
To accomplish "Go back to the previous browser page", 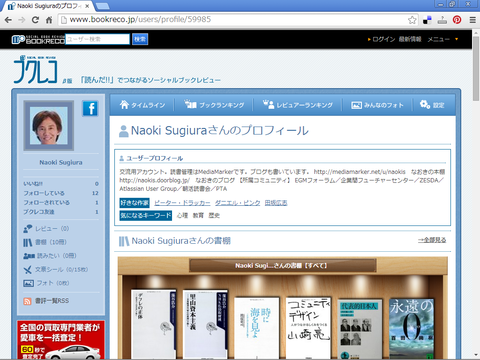I will [8, 20].
